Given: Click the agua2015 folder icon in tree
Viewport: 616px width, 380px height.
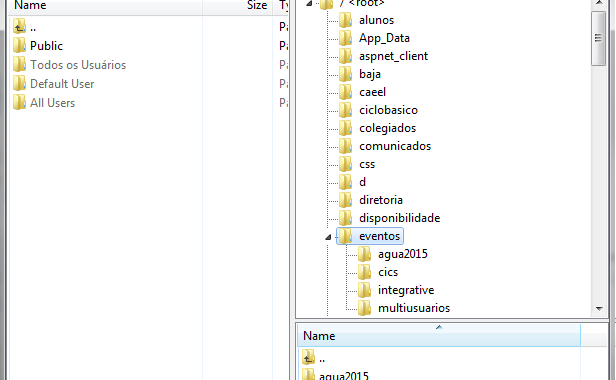Looking at the screenshot, I should pos(364,254).
